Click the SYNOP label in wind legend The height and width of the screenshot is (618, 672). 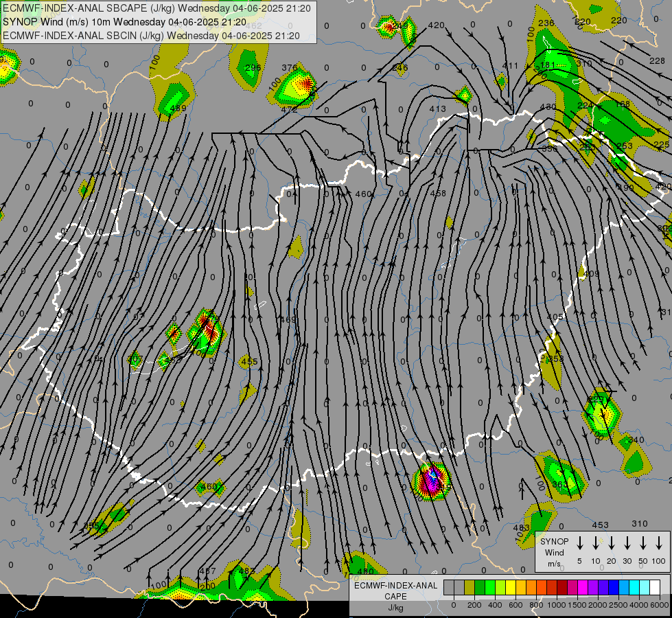(x=555, y=542)
